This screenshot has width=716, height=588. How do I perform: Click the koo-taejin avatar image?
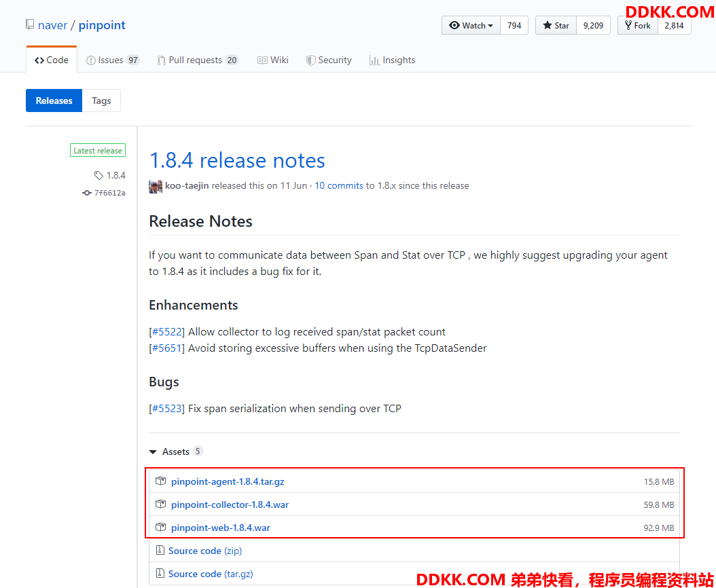coord(156,186)
